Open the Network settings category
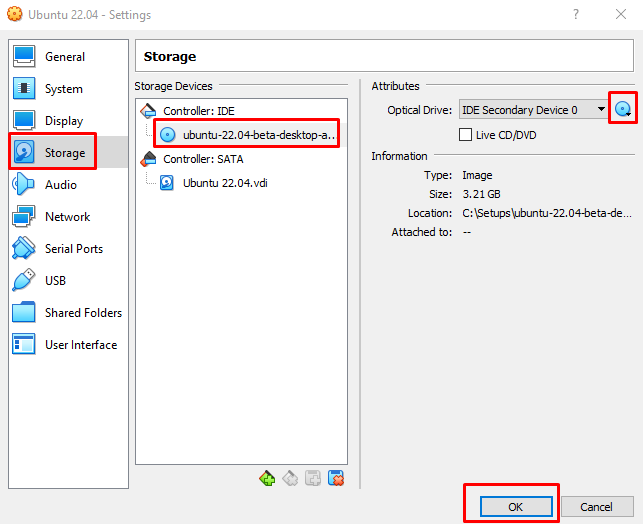The width and height of the screenshot is (643, 524). tap(68, 216)
